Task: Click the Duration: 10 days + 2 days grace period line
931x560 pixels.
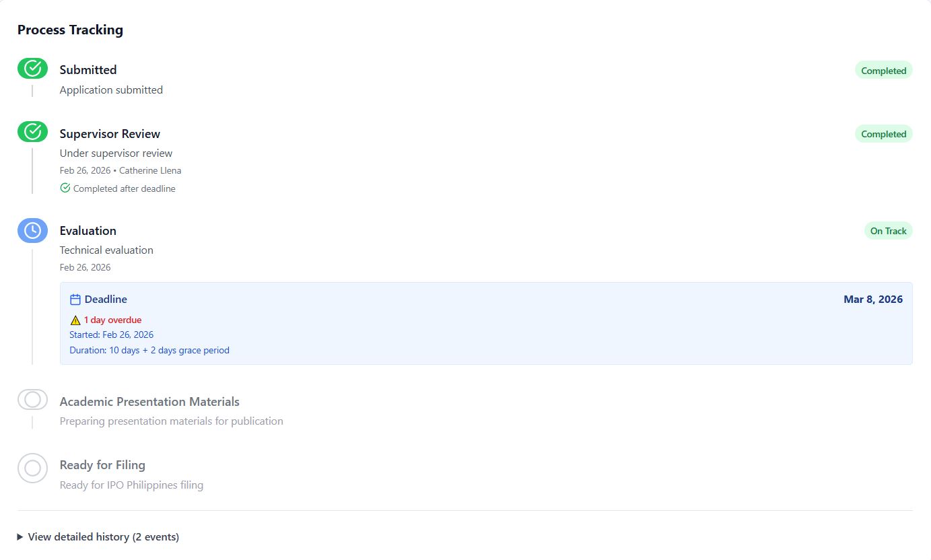Action: (149, 350)
